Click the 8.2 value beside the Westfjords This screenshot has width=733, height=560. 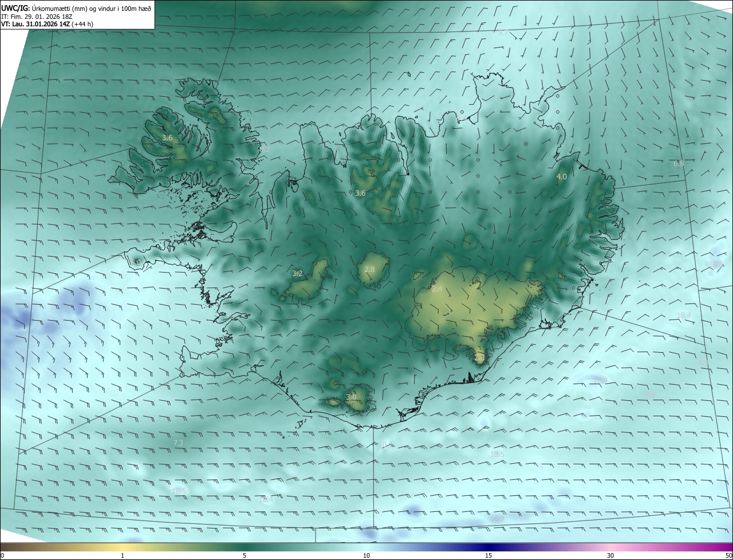pos(265,149)
